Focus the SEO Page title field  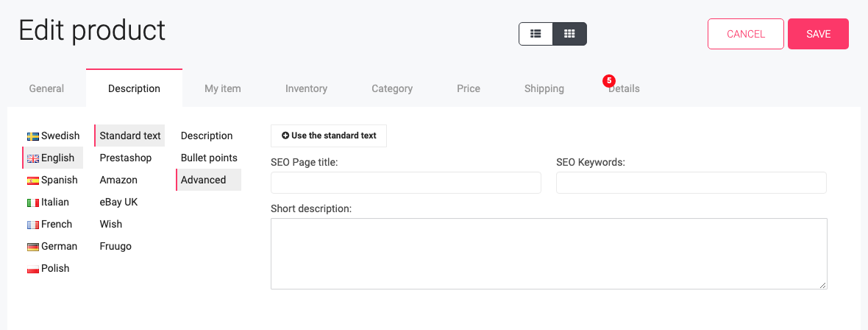coord(406,183)
